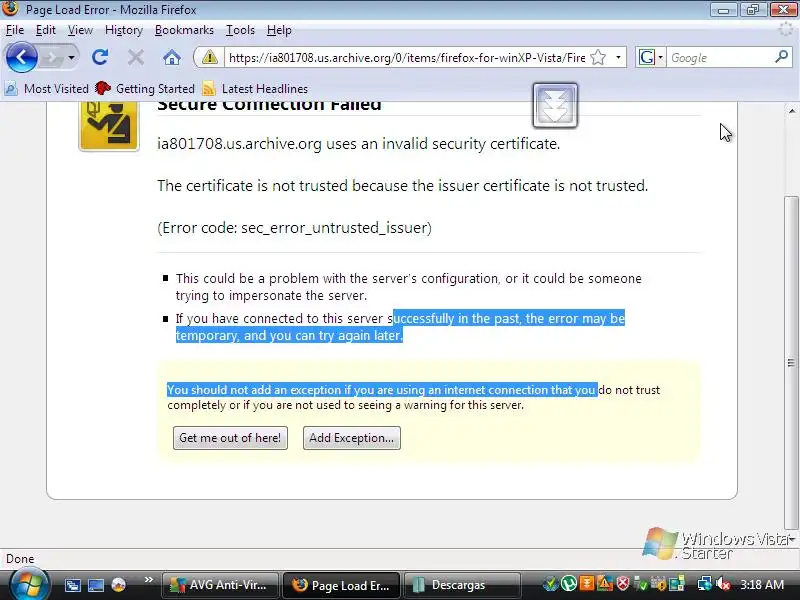The image size is (800, 600).
Task: Go to the Home page
Action: [172, 58]
